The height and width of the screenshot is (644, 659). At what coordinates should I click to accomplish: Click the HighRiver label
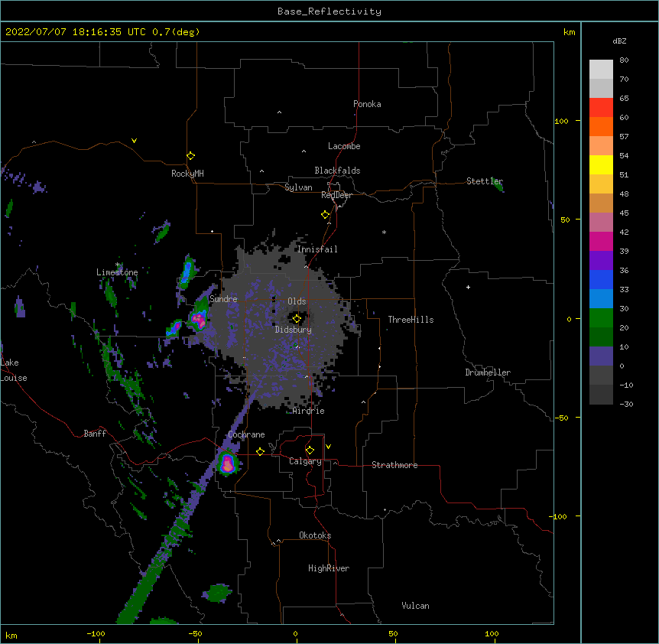tap(329, 568)
